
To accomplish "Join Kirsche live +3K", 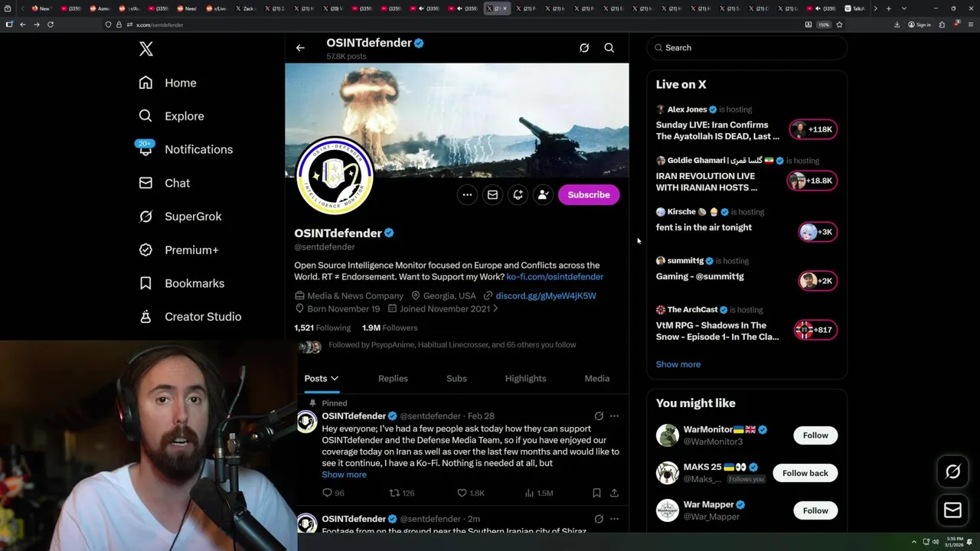I will coord(817,232).
